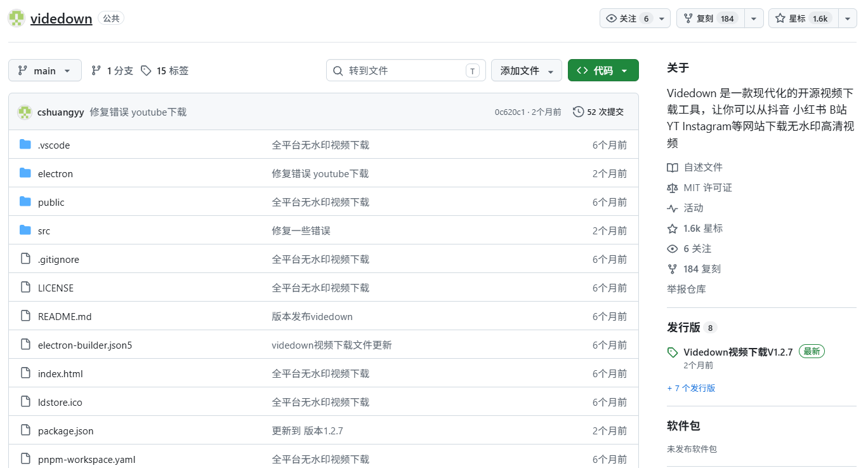Viewport: 868px width, 468px height.
Task: Open the 添加文件 dropdown
Action: pyautogui.click(x=527, y=70)
